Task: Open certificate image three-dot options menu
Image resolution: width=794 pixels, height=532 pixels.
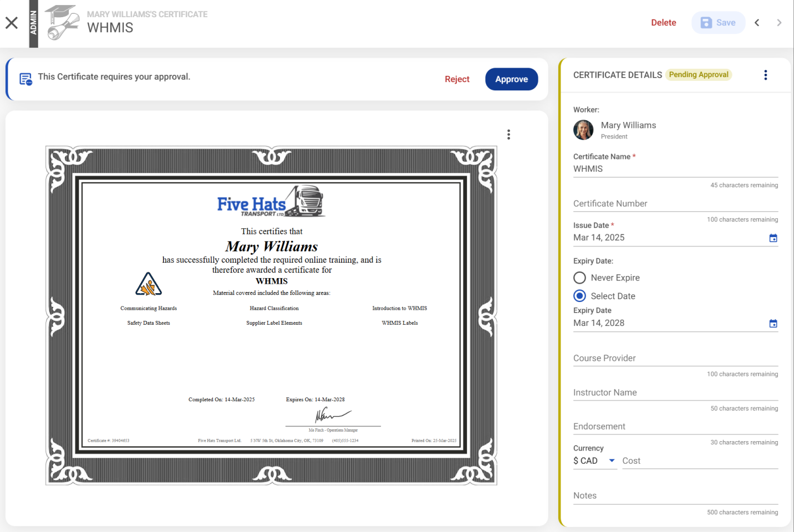Action: (x=508, y=135)
